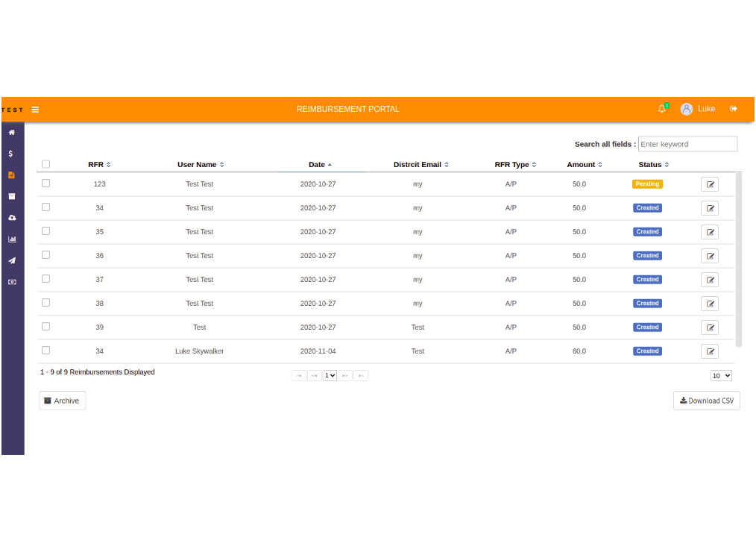Screen dimensions: 756x552
Task: Edit the Pending reimbursement for RFR 123
Action: pos(709,184)
